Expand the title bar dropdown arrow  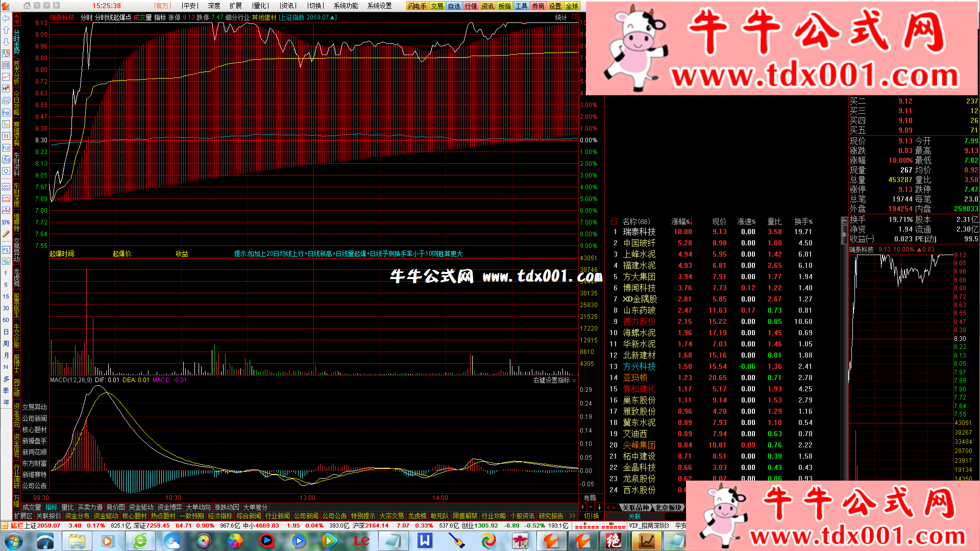pos(57,6)
